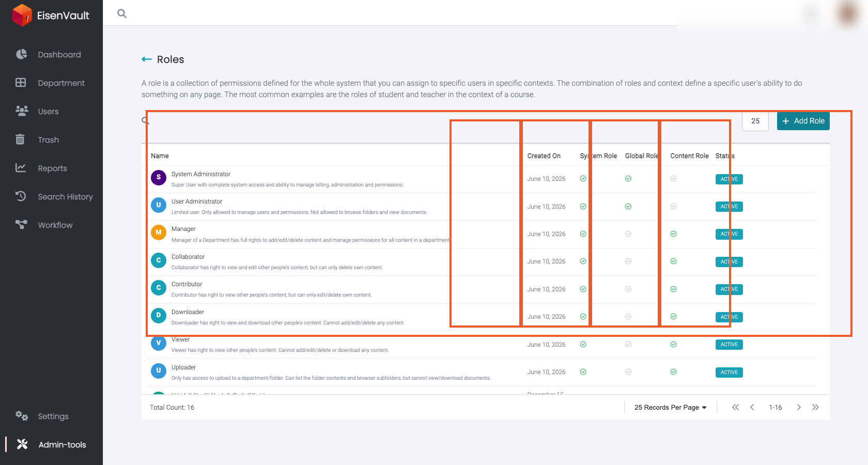Click the Department grid icon
The height and width of the screenshot is (465, 868).
point(21,83)
